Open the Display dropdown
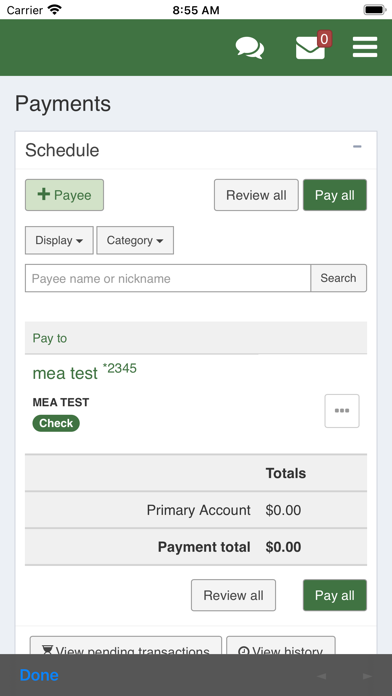The width and height of the screenshot is (392, 696). point(59,240)
